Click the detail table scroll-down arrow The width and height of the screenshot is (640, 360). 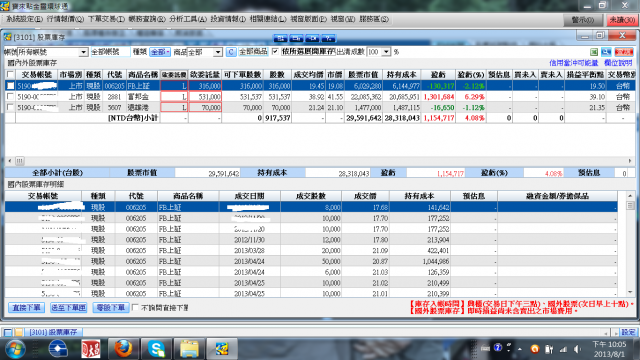pyautogui.click(x=630, y=292)
